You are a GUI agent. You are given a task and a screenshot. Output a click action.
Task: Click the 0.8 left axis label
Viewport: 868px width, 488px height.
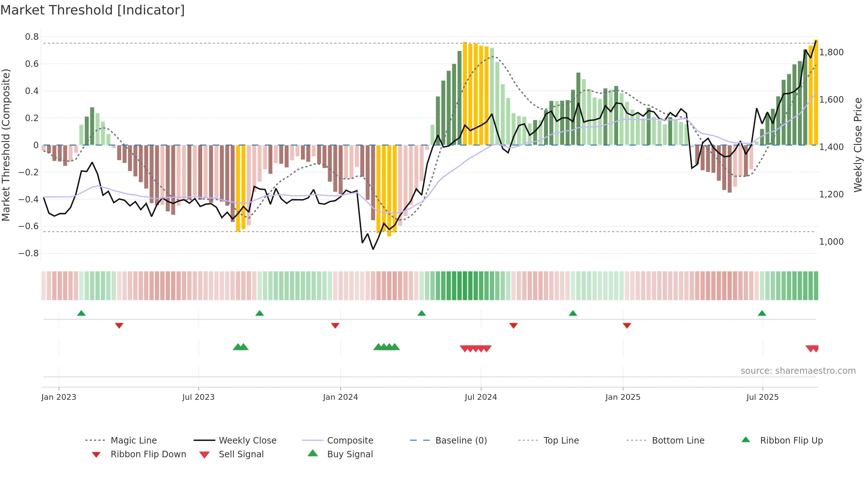[x=32, y=37]
